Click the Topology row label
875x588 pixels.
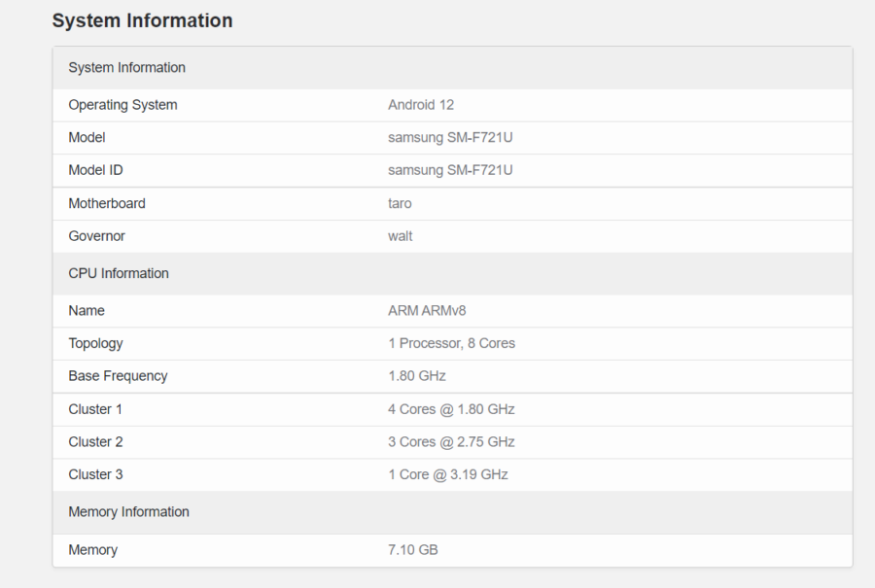coord(95,343)
